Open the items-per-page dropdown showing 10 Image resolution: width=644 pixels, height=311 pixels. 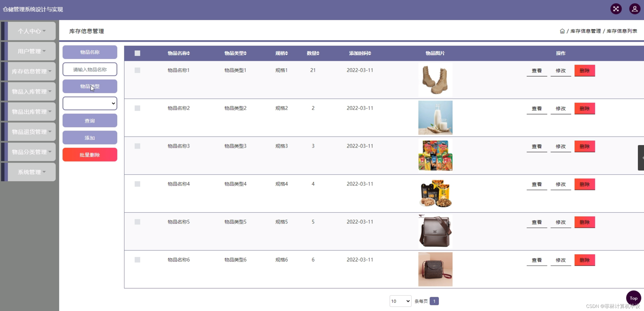[x=400, y=301]
